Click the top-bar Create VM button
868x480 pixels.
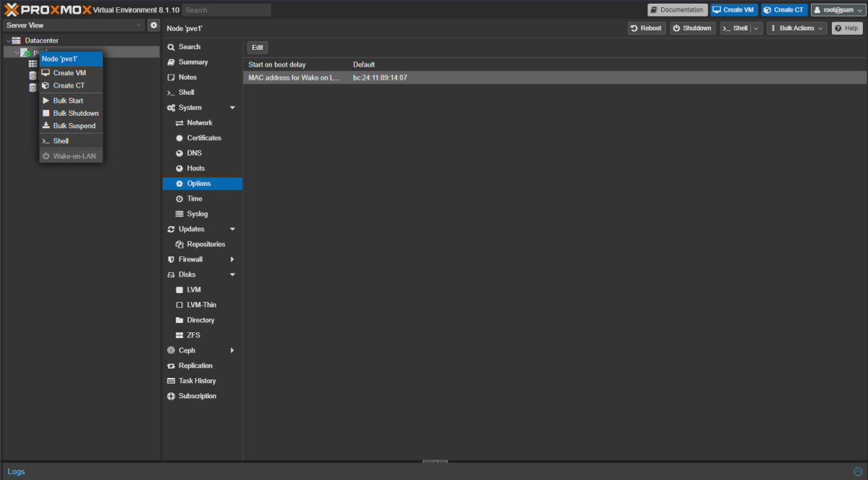[733, 10]
